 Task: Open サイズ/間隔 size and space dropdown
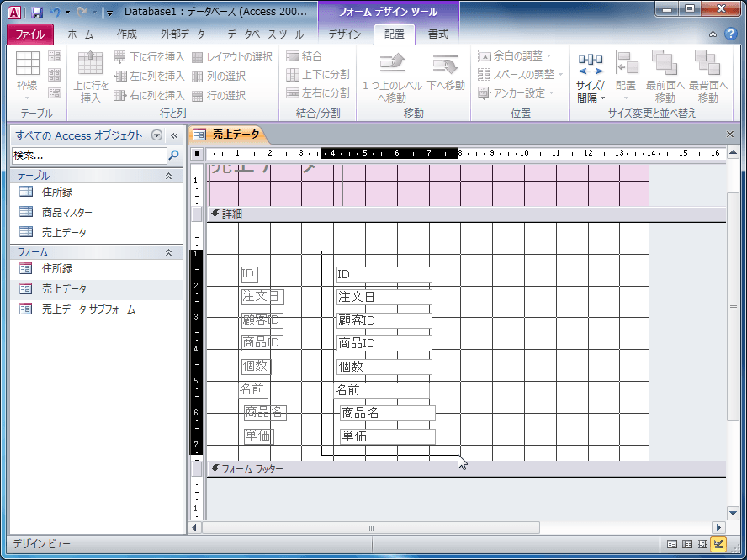(x=591, y=77)
